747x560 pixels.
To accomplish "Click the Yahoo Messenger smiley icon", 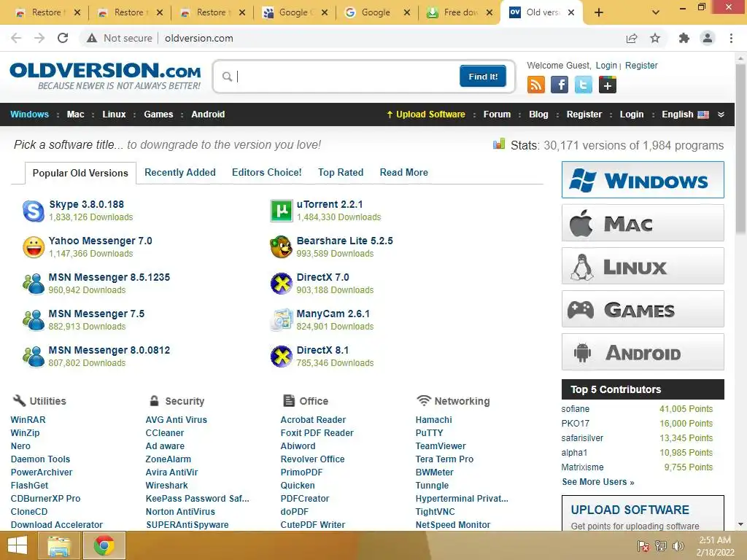I will 34,247.
